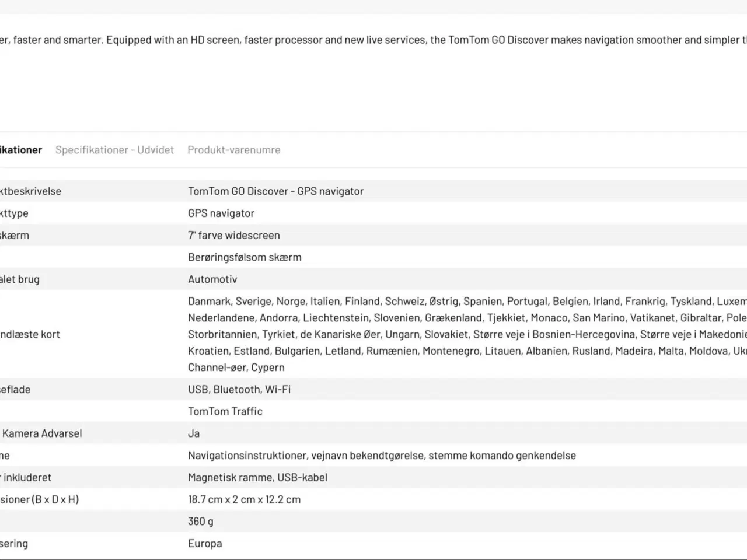Click the 'Navigationsinstruktioner' voice features value
The width and height of the screenshot is (747, 560).
(382, 456)
